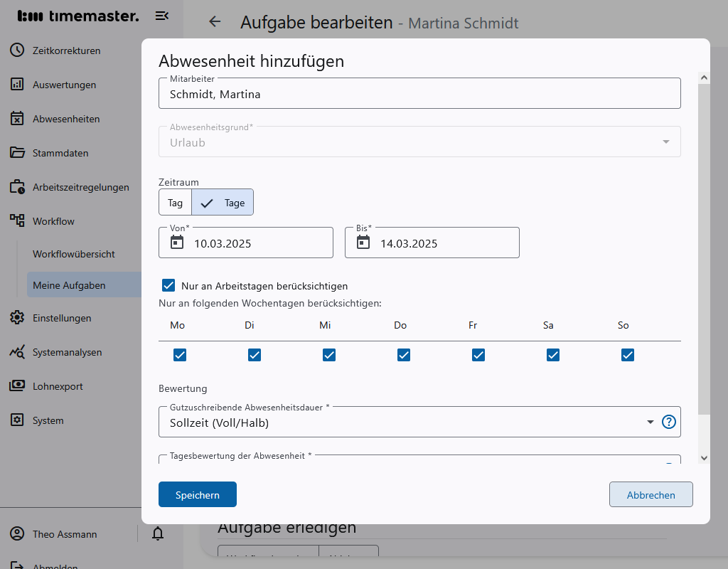Image resolution: width=728 pixels, height=569 pixels.
Task: Click the help icon beside Gutzuschreibende Abwesenheitsdauer
Action: pyautogui.click(x=668, y=422)
